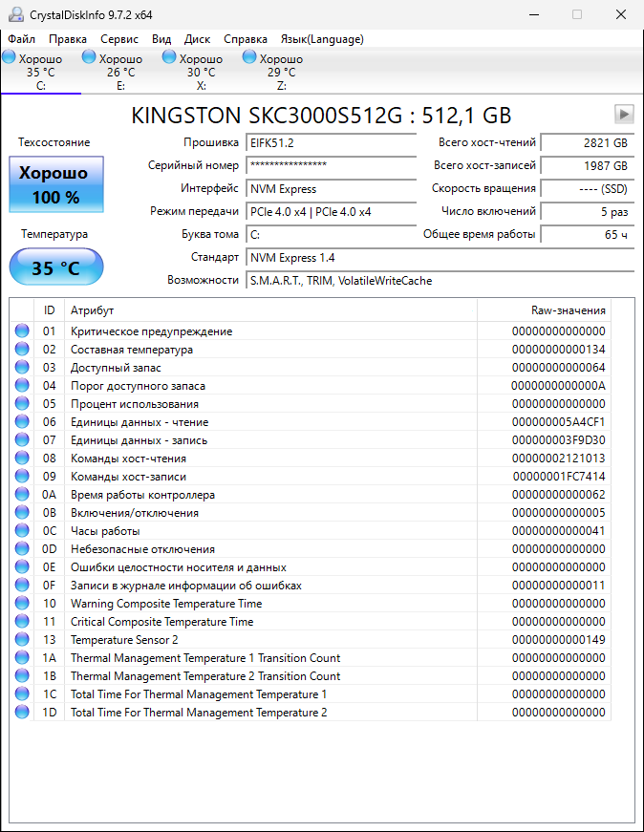The image size is (644, 832).
Task: Open the Справка menu
Action: (x=246, y=39)
